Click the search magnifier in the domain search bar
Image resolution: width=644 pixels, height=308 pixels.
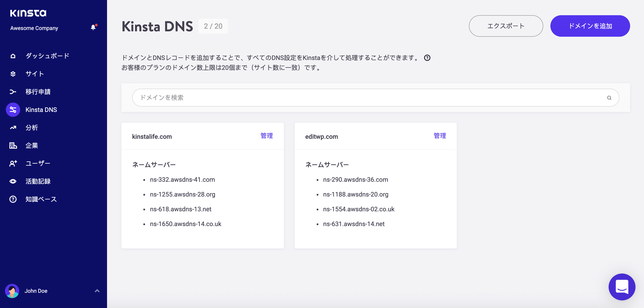[609, 98]
